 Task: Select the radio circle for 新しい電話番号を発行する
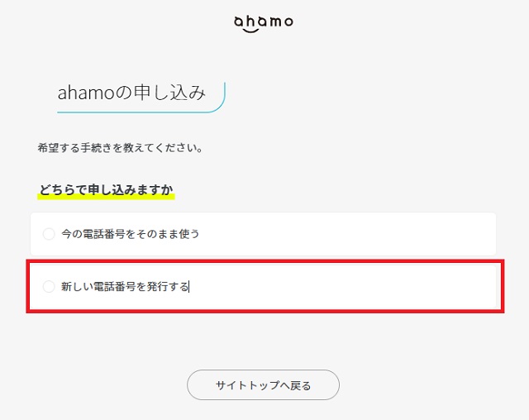pyautogui.click(x=49, y=286)
